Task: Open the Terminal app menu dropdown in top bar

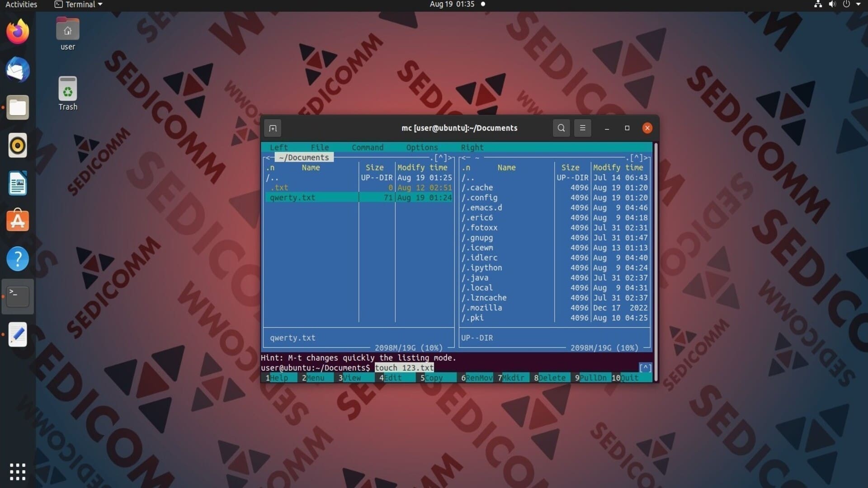Action: click(79, 5)
